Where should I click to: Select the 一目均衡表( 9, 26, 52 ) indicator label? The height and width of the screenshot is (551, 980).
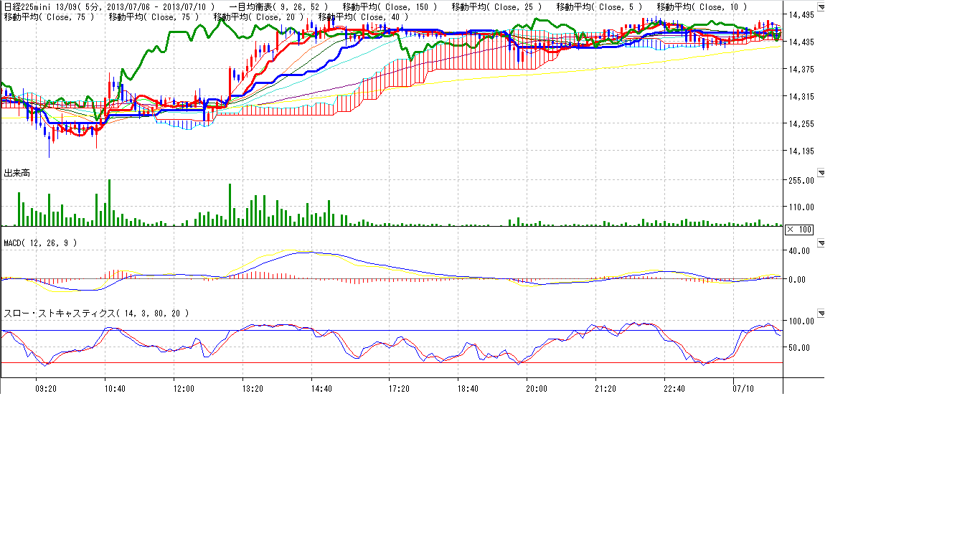[278, 7]
